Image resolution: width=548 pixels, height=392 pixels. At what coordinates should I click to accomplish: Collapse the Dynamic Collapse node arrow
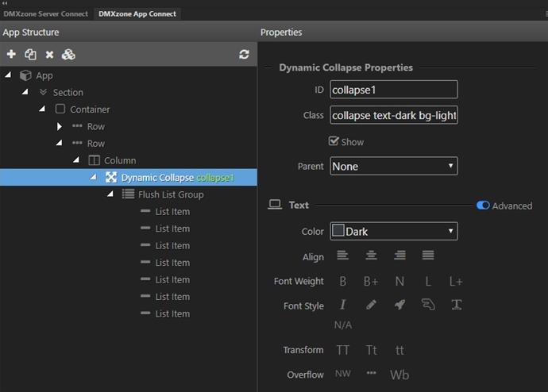[x=93, y=177]
